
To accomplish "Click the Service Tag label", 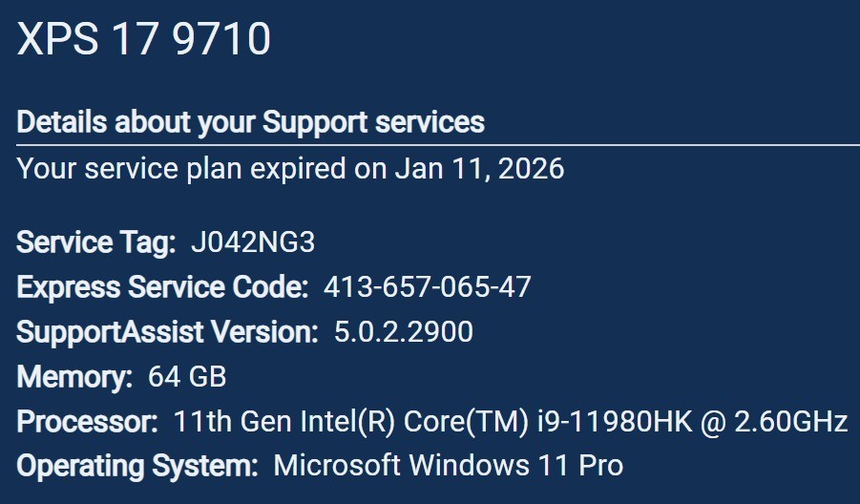I will (96, 242).
